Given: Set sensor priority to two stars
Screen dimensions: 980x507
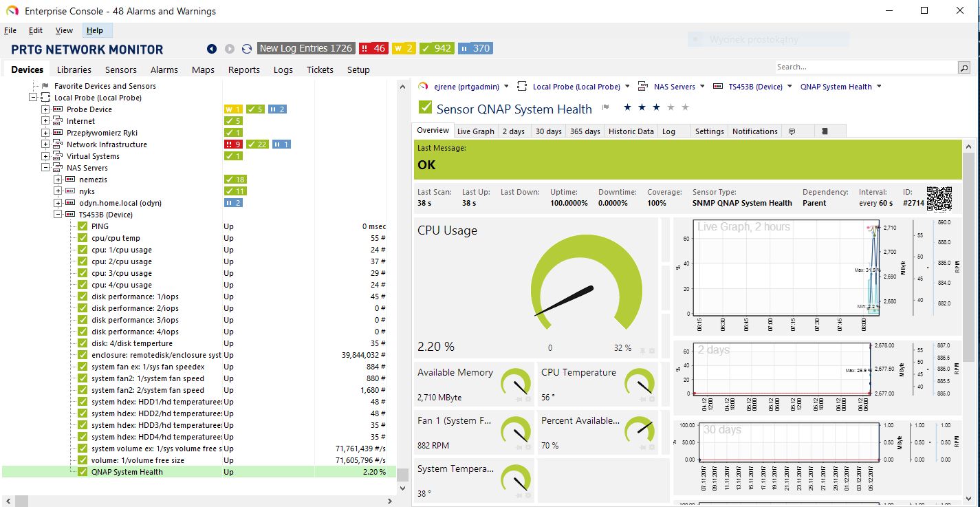Looking at the screenshot, I should pyautogui.click(x=641, y=107).
